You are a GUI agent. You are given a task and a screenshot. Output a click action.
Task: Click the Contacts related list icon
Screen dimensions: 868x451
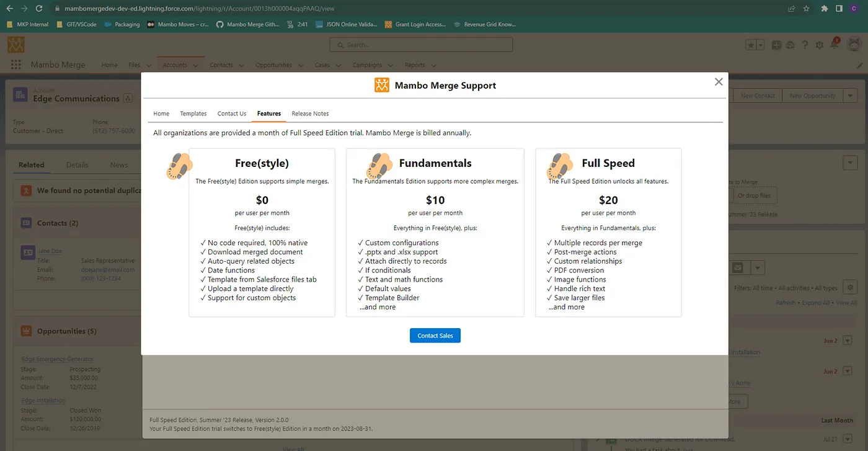click(27, 223)
